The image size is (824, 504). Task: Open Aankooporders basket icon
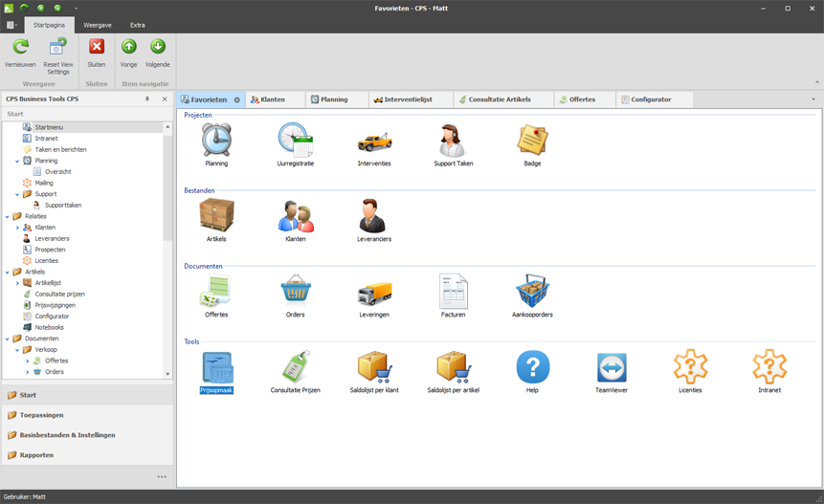tap(532, 292)
